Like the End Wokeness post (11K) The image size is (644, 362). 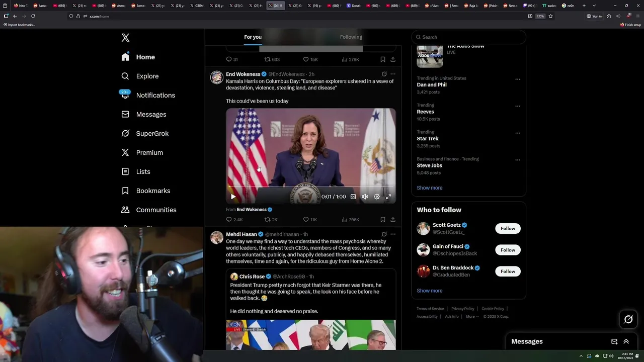click(310, 220)
